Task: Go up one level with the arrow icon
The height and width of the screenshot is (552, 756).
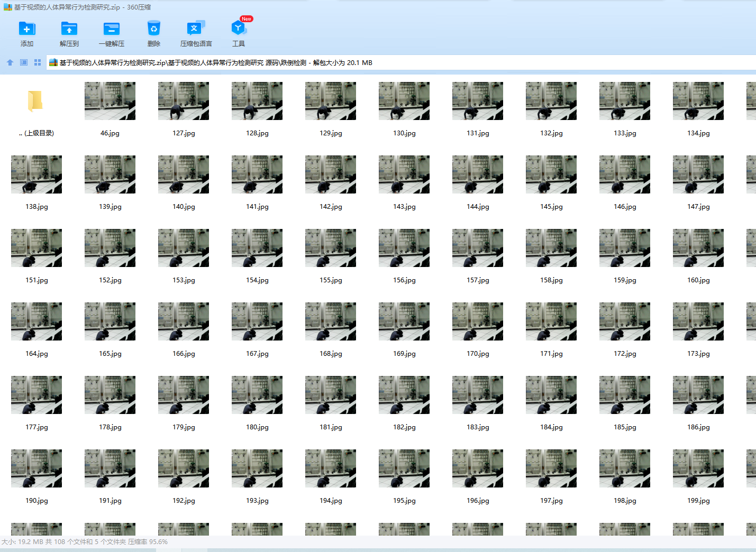Action: pyautogui.click(x=10, y=62)
